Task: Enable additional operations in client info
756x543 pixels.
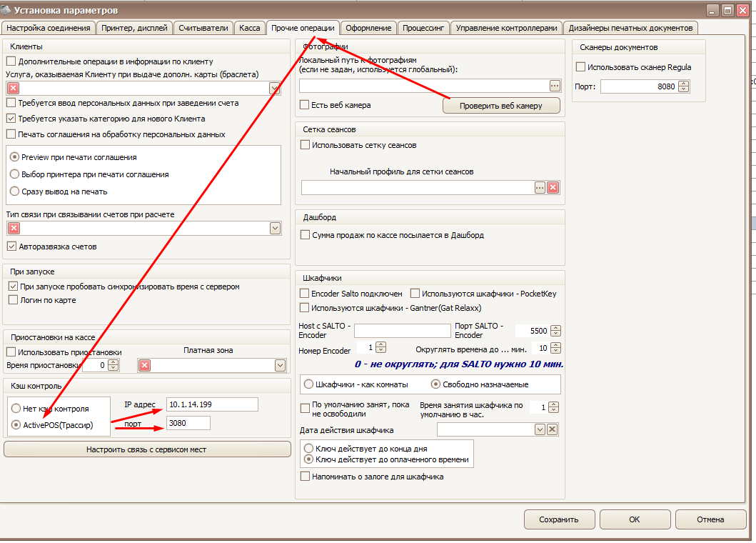Action: click(x=11, y=61)
